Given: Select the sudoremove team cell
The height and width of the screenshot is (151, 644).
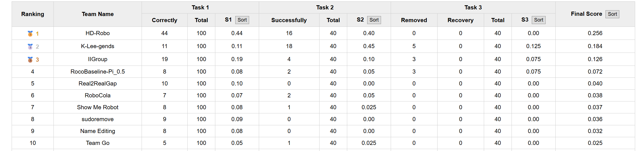Looking at the screenshot, I should [98, 119].
